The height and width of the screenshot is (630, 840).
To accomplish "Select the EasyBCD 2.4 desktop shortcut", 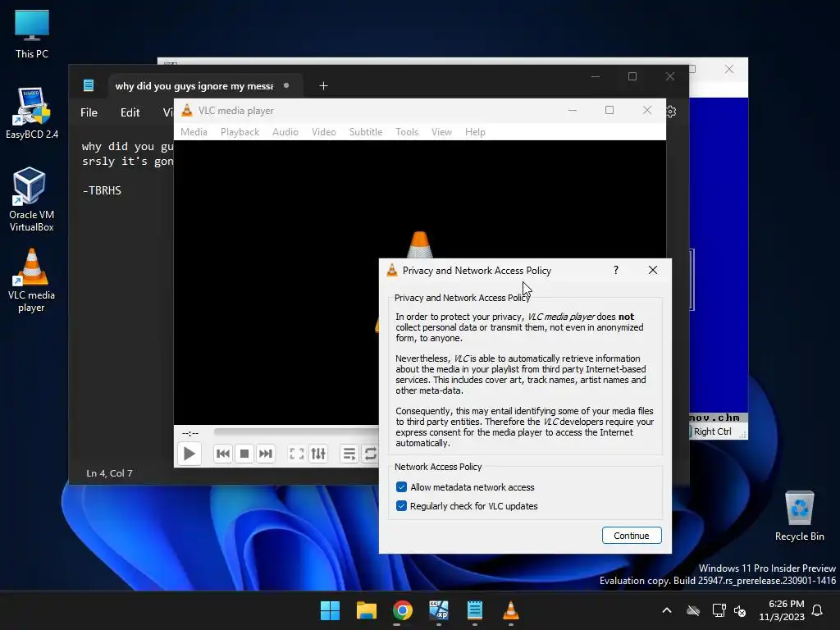I will pyautogui.click(x=32, y=113).
